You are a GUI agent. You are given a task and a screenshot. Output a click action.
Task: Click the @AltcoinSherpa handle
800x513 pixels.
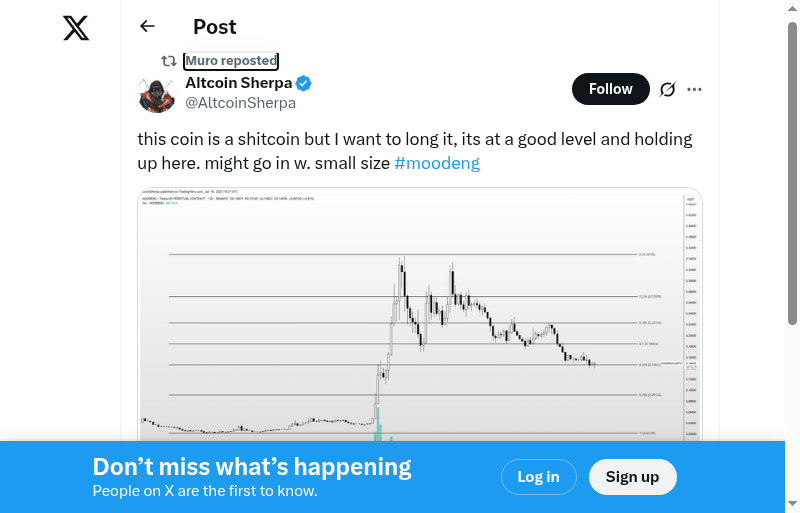(x=240, y=103)
